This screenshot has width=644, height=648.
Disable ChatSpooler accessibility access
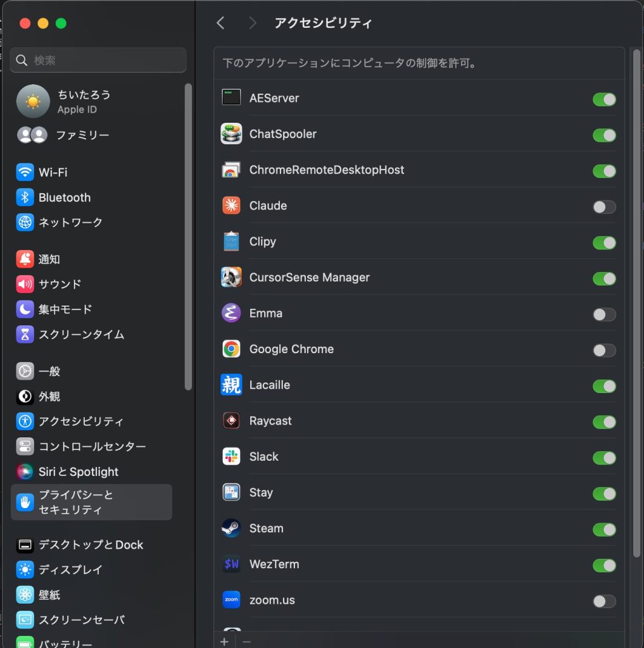click(x=604, y=135)
